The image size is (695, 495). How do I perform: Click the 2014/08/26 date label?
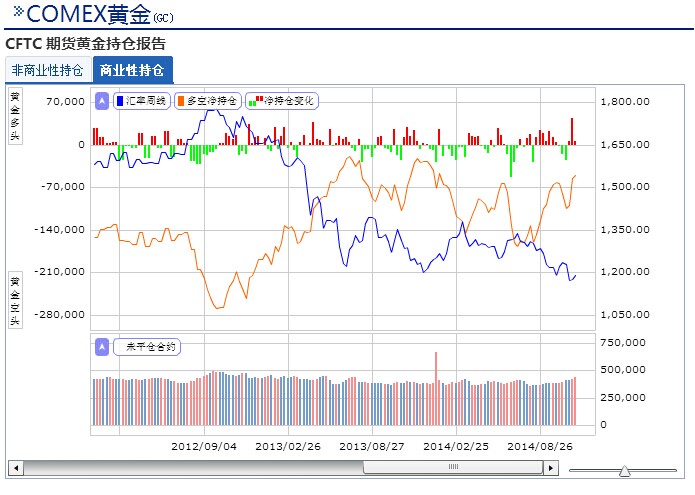[540, 446]
